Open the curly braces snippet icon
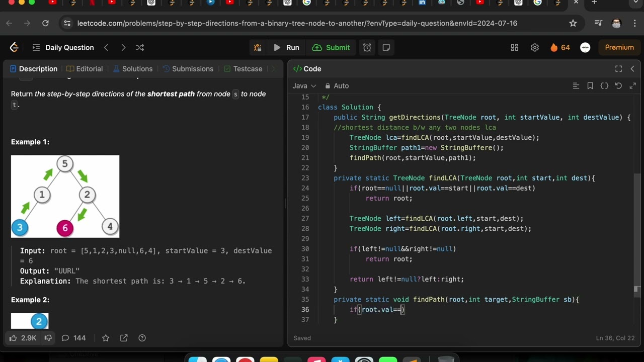Screen dimensions: 644x362 (x=604, y=86)
